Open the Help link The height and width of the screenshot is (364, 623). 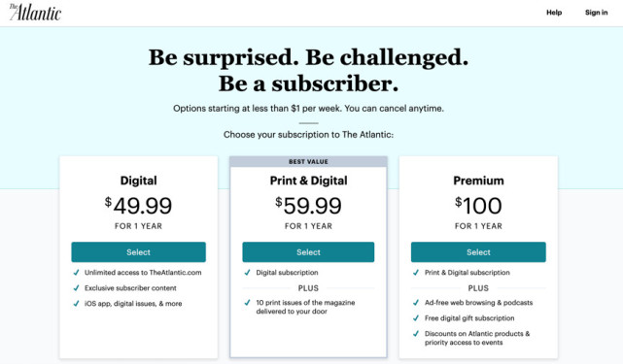pyautogui.click(x=554, y=13)
